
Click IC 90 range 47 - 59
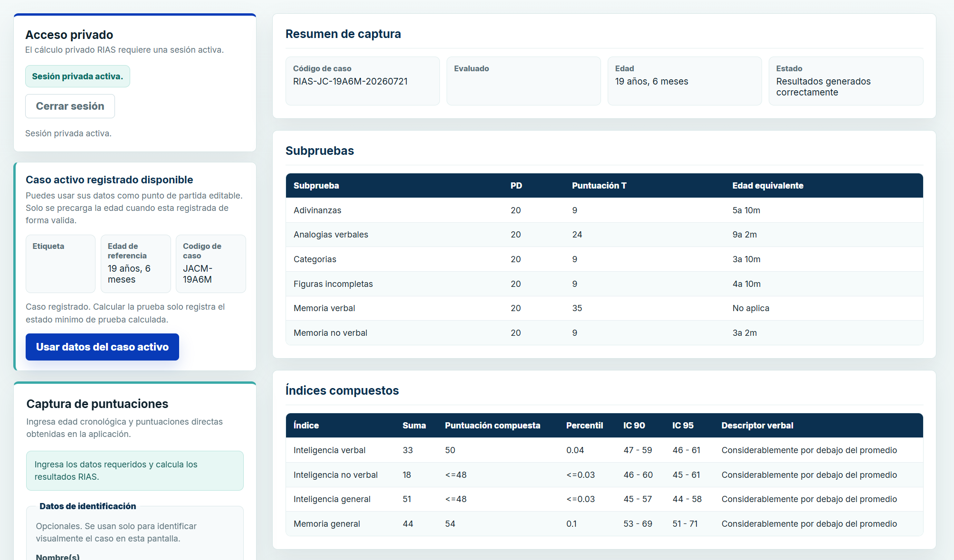click(638, 450)
